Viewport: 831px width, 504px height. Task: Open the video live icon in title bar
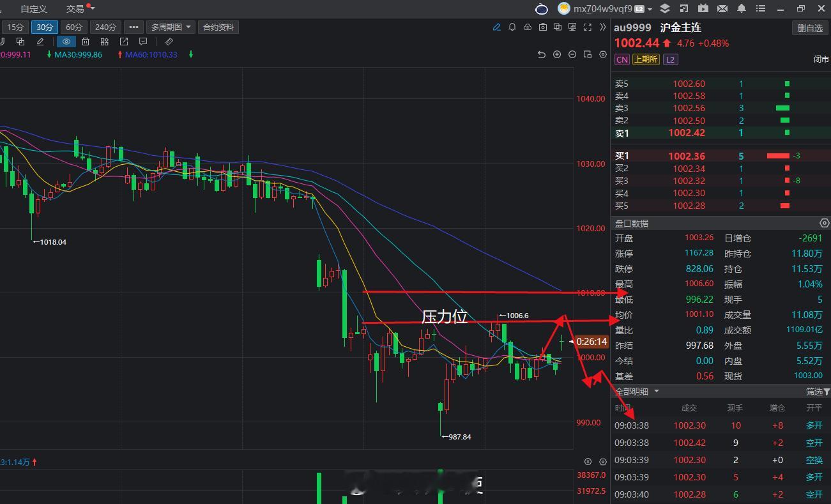coord(703,8)
